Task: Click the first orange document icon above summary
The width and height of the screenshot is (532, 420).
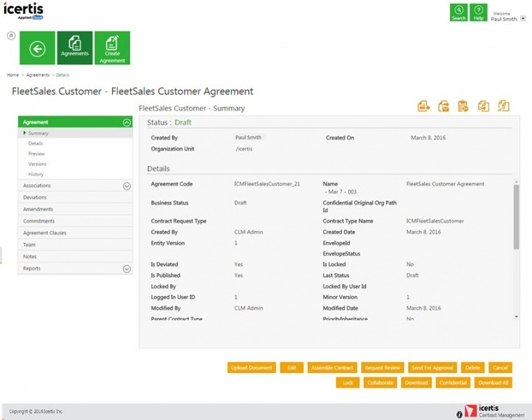Action: pyautogui.click(x=423, y=106)
